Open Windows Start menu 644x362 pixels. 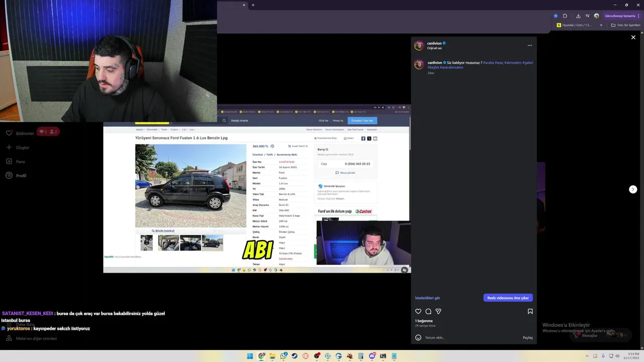tap(250, 356)
